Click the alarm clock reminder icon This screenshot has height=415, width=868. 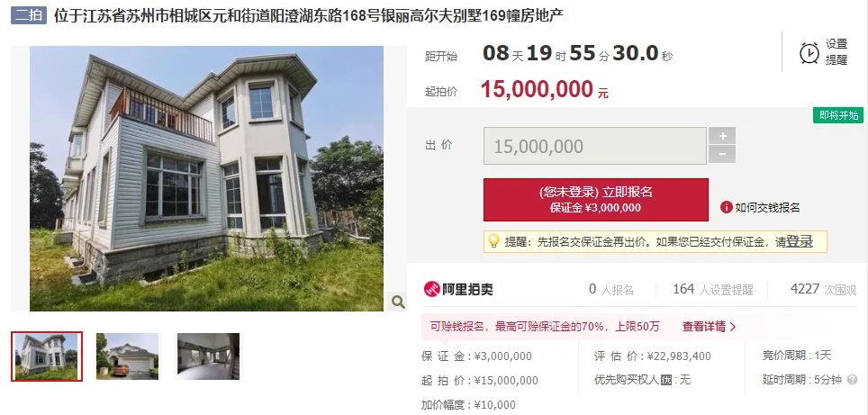tap(809, 53)
